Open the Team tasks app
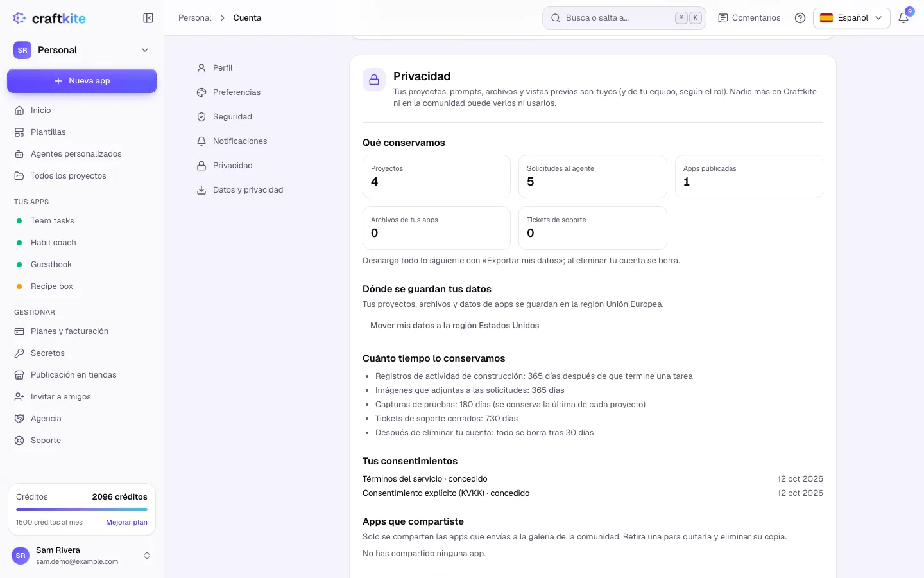 point(81,221)
